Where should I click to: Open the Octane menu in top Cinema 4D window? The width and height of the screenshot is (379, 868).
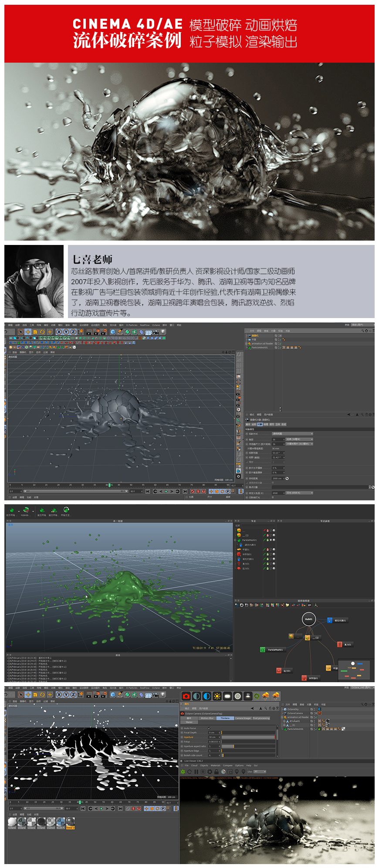coord(156,325)
